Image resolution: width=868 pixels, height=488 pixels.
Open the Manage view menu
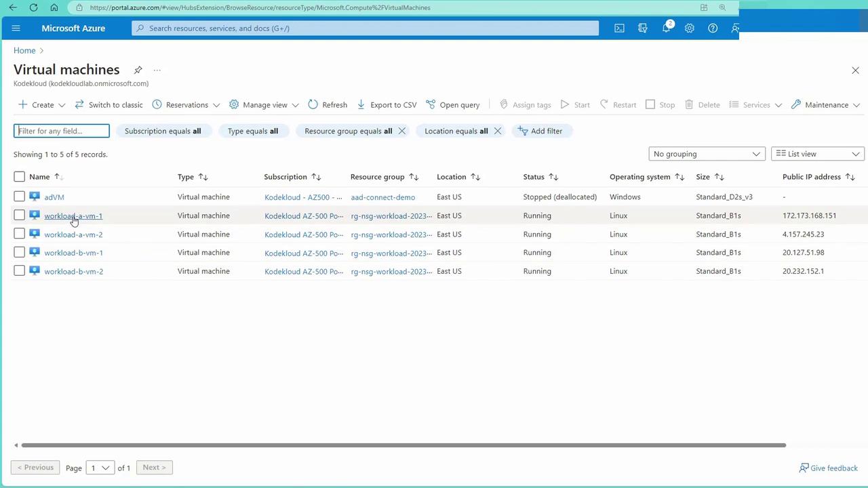264,105
